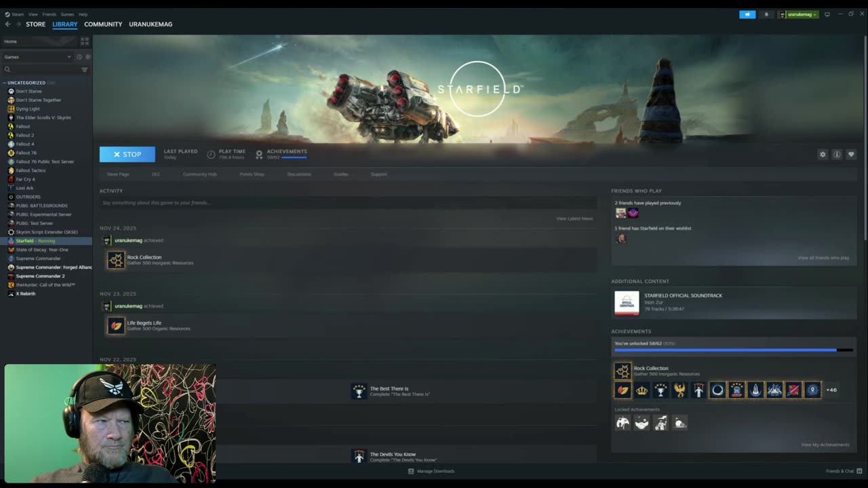This screenshot has height=488, width=868.
Task: Click the header achievements progress bar
Action: coord(294,157)
